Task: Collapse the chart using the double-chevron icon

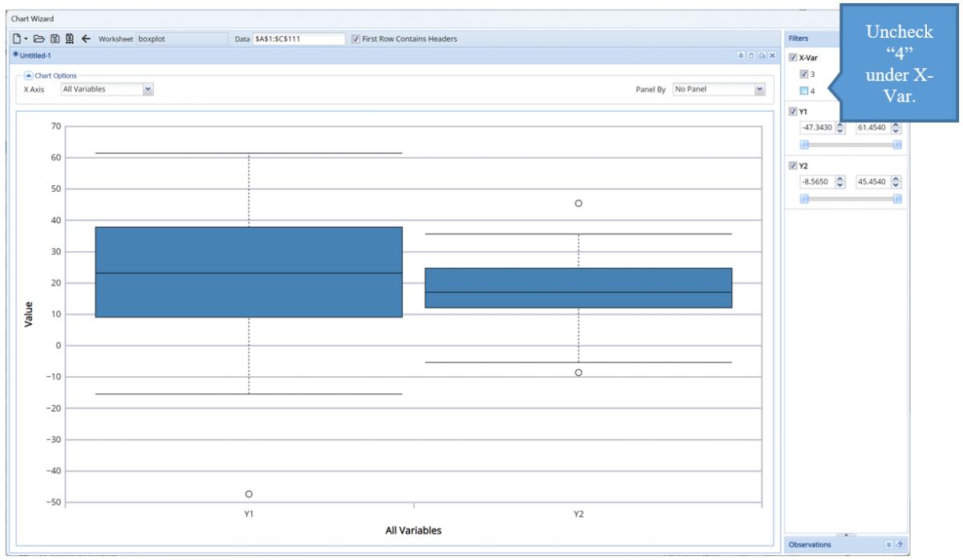Action: coord(741,55)
